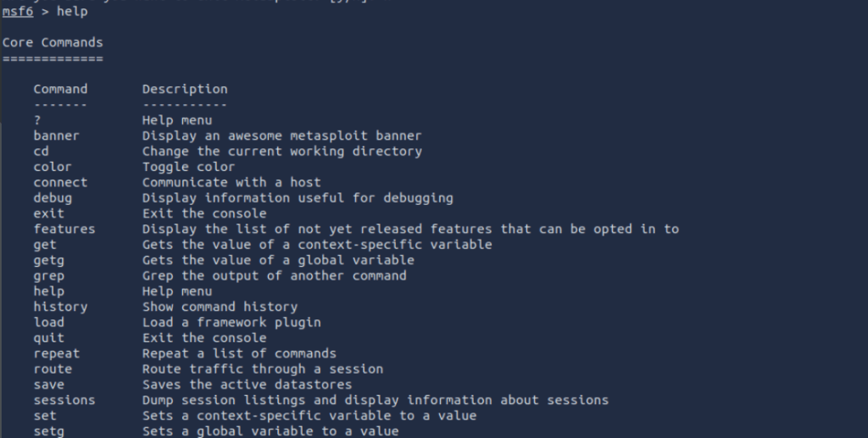Screen dimensions: 868x438
Task: Click the features command entry
Action: click(x=64, y=229)
